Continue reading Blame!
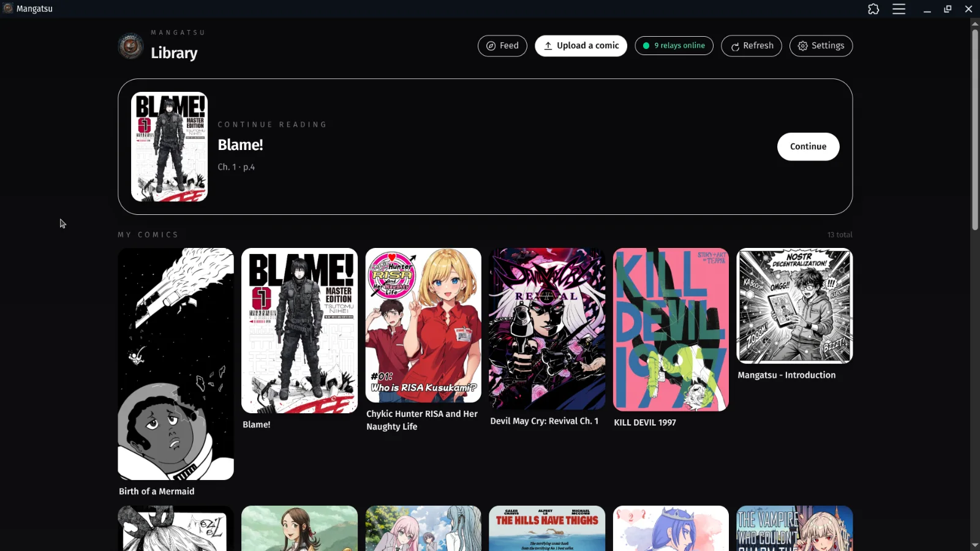Screen dimensions: 980x551 (808, 147)
